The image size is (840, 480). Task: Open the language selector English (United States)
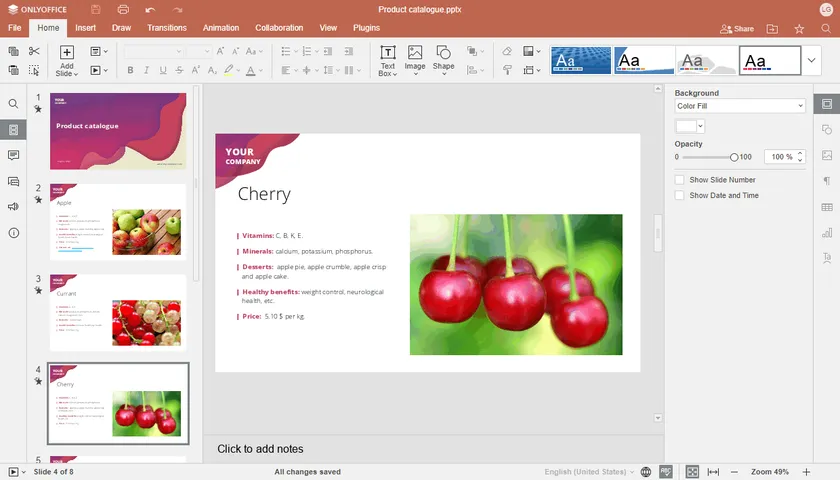(588, 472)
